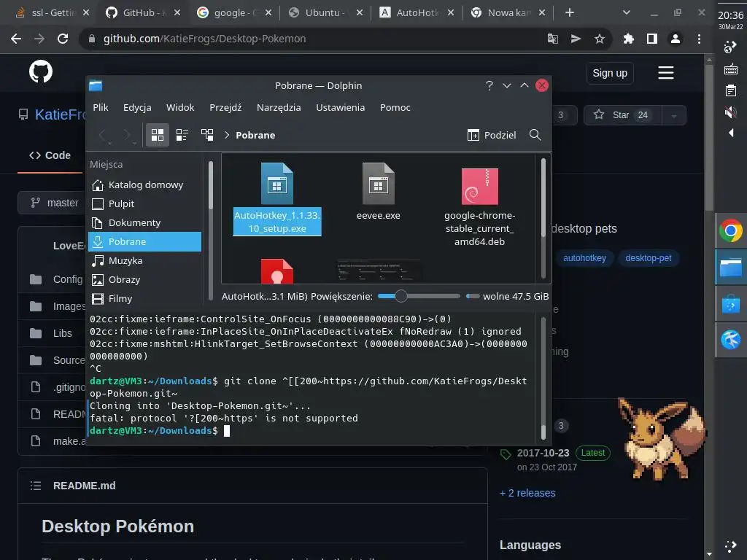This screenshot has width=747, height=560.
Task: Select Pobrane in places sidebar
Action: coord(145,241)
